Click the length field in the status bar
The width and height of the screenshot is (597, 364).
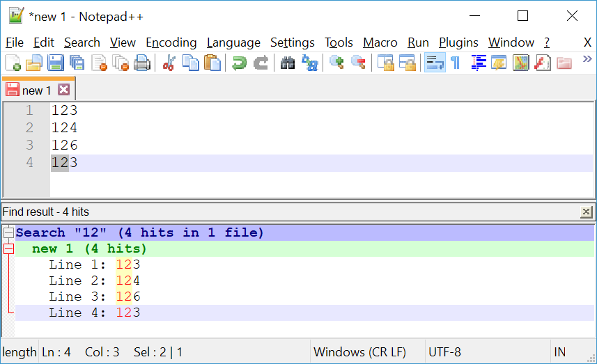[20, 352]
